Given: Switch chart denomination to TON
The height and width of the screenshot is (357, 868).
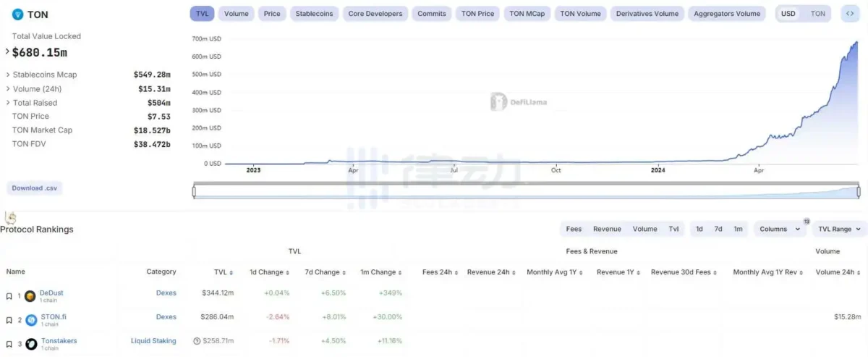Looking at the screenshot, I should pyautogui.click(x=817, y=14).
